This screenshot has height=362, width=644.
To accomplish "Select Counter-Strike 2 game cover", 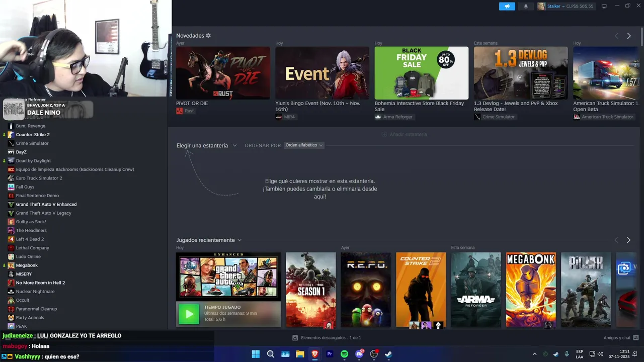I will 421,290.
